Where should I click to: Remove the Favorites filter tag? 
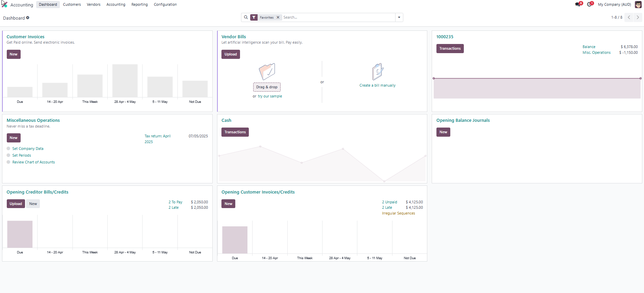[278, 17]
